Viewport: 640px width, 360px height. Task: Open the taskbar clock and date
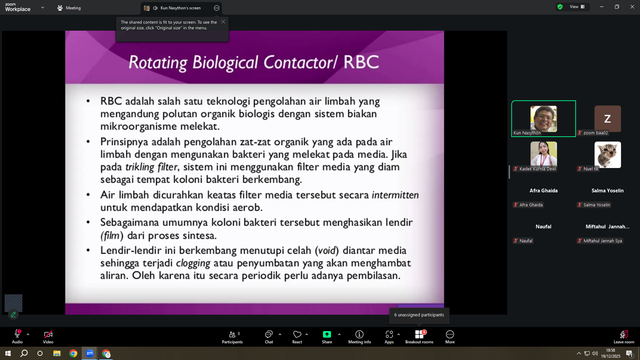610,353
